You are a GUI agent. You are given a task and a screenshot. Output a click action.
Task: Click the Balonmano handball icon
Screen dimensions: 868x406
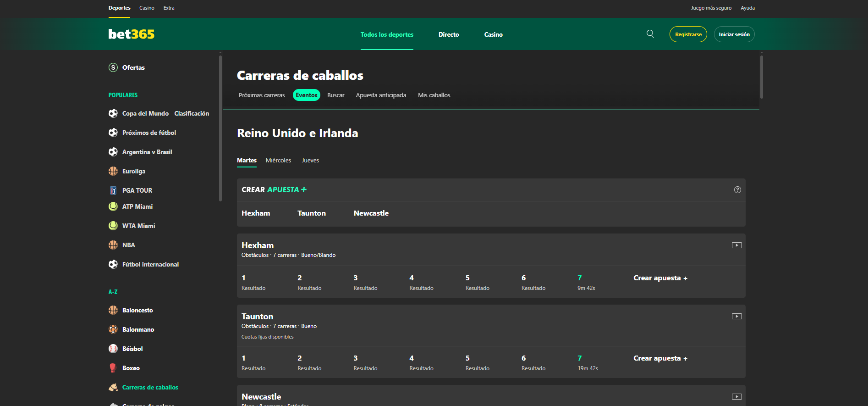click(113, 329)
